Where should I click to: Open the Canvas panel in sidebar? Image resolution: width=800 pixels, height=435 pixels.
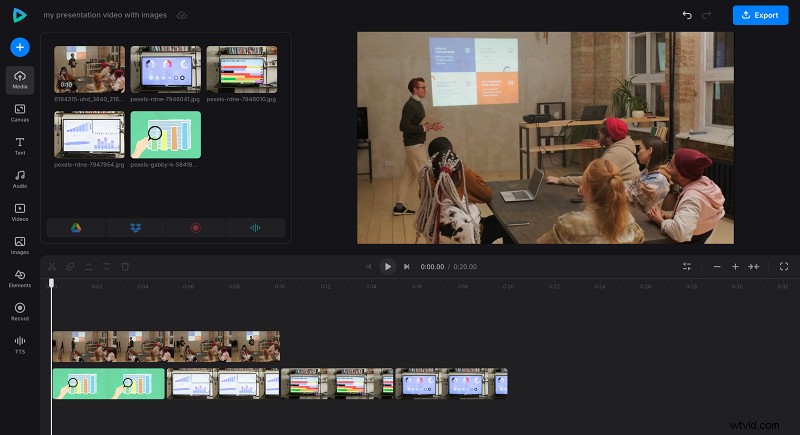(x=20, y=112)
